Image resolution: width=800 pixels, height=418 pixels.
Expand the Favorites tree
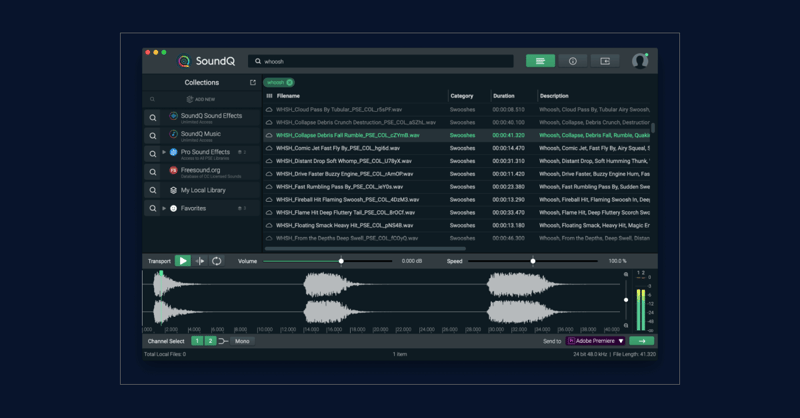click(164, 208)
